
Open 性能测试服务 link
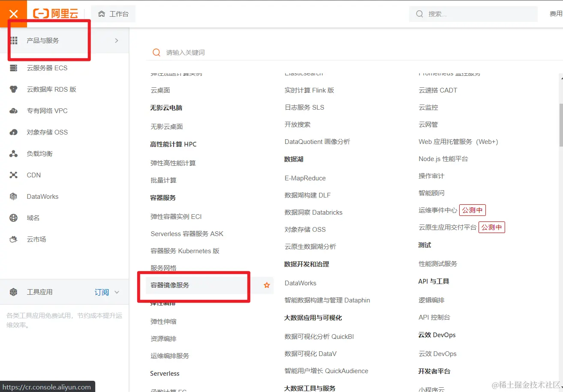click(x=438, y=264)
